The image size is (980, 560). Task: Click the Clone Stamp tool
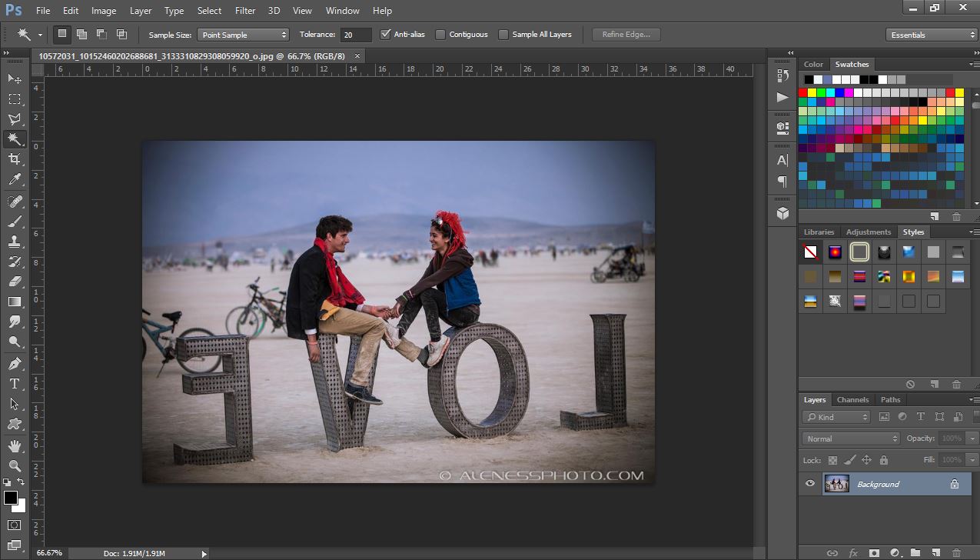click(15, 242)
